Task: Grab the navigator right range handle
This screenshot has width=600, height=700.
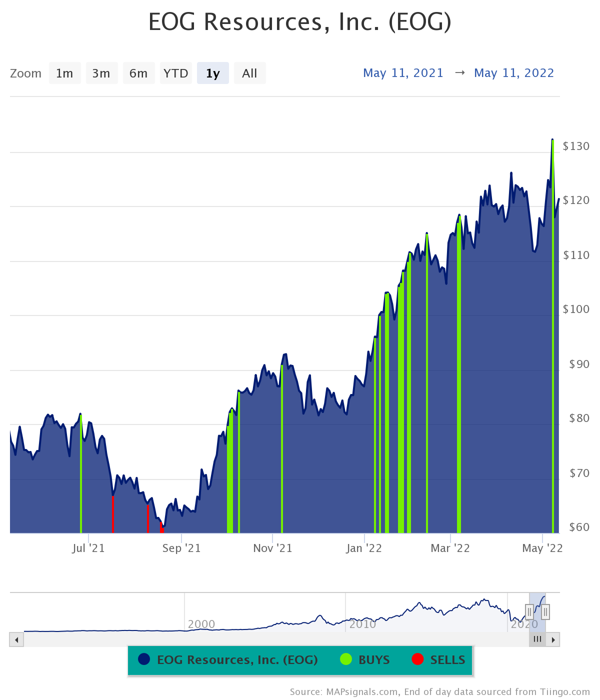Action: [x=545, y=611]
